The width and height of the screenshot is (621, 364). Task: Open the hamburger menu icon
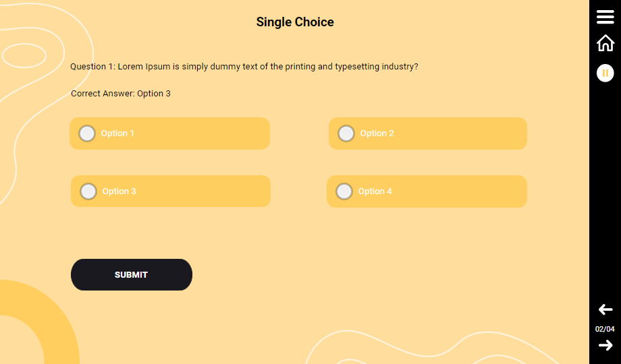(x=605, y=18)
